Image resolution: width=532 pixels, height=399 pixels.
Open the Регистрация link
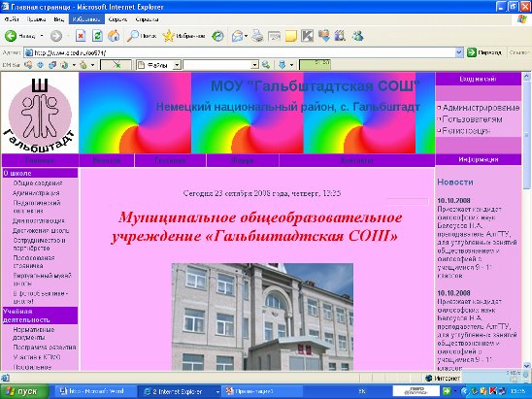coord(466,131)
